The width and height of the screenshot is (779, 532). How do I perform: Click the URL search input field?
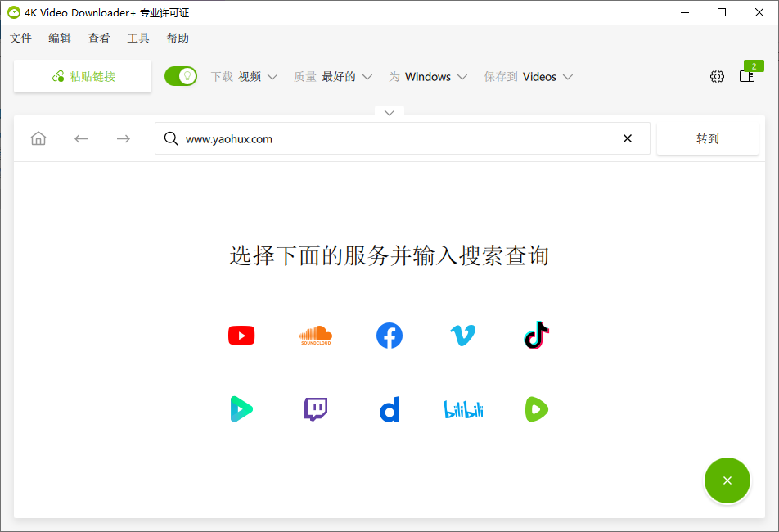tap(393, 138)
